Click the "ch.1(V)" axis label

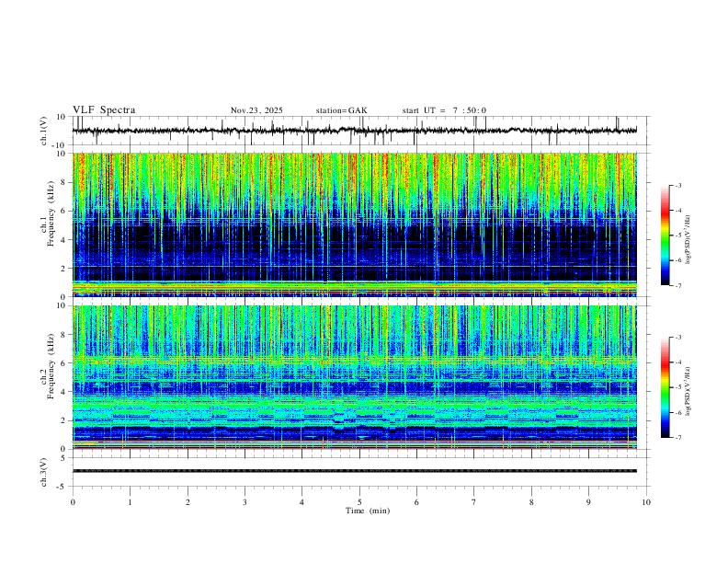click(44, 131)
